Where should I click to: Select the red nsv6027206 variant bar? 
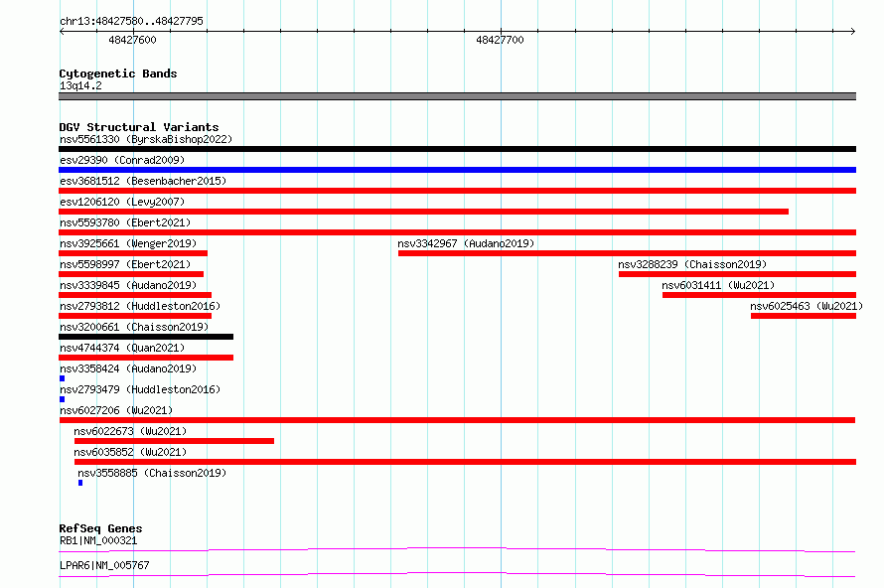point(457,420)
